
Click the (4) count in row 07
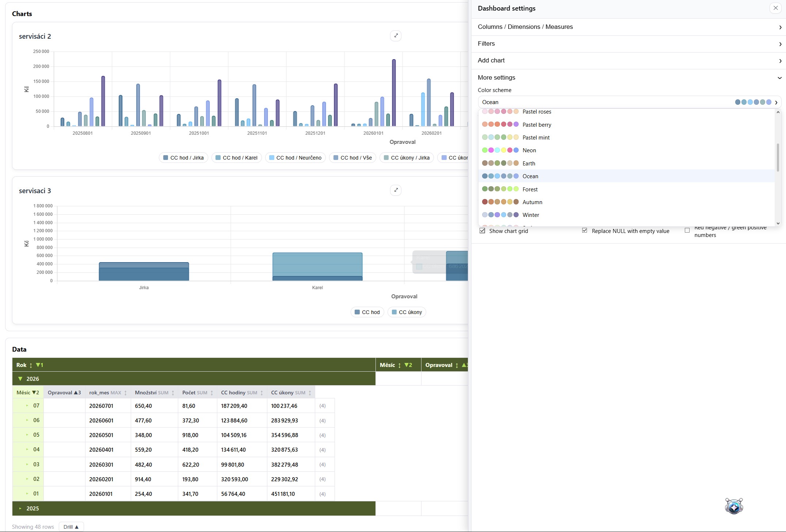tap(323, 406)
